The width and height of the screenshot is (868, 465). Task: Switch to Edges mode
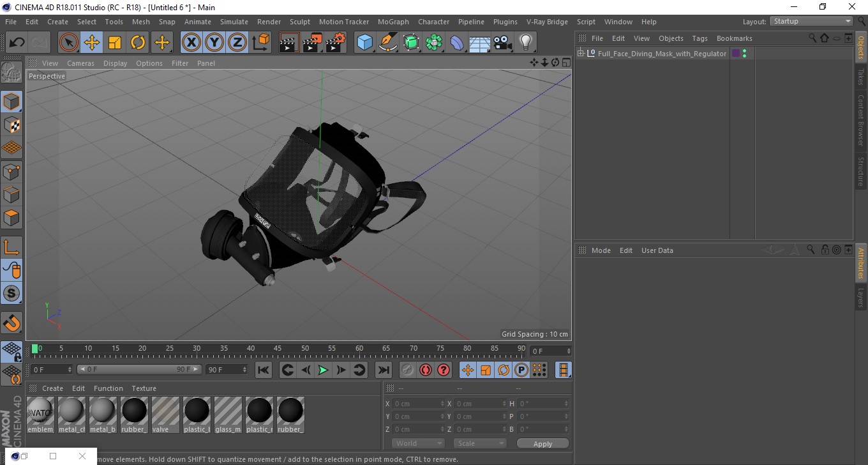pyautogui.click(x=11, y=194)
